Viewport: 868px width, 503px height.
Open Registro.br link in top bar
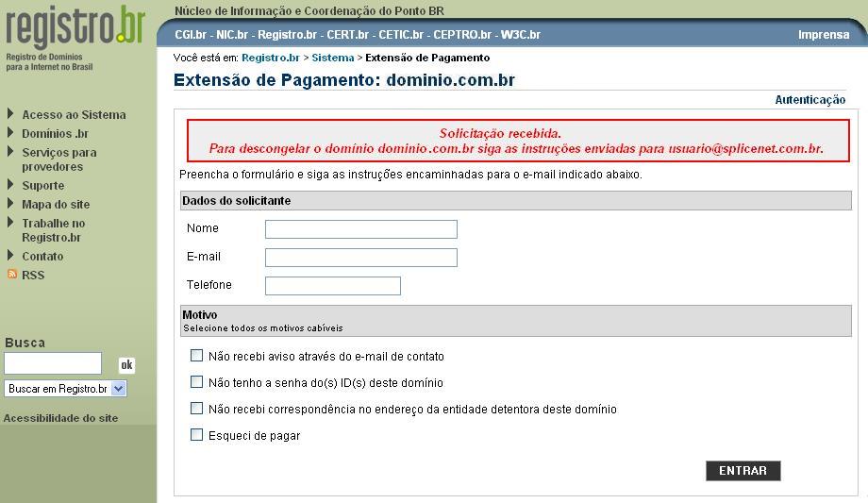[288, 34]
